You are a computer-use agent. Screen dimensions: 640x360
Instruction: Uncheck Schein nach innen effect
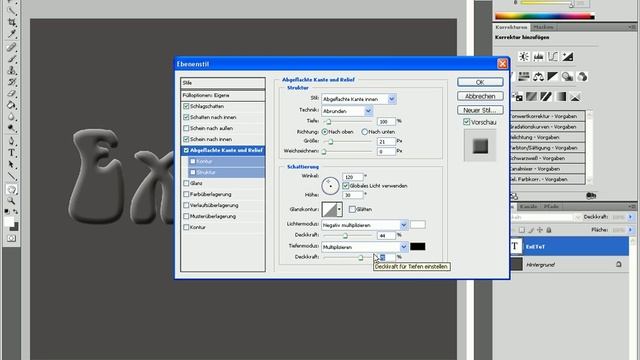pos(186,139)
